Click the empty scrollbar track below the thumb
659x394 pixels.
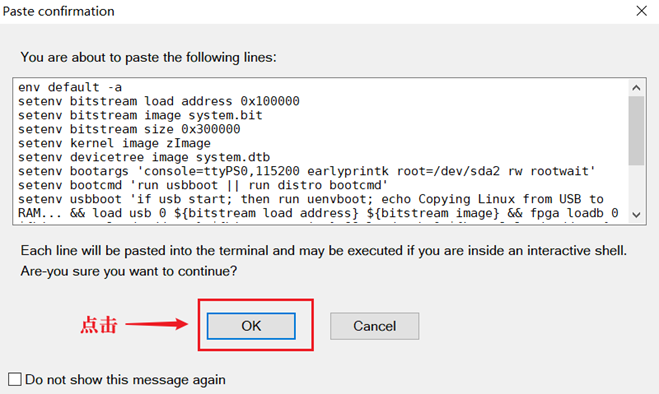pos(636,186)
